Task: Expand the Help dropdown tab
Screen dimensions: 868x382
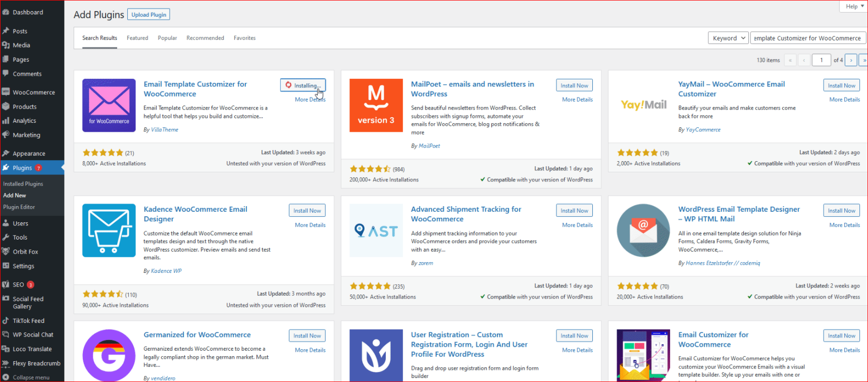Action: coord(854,6)
